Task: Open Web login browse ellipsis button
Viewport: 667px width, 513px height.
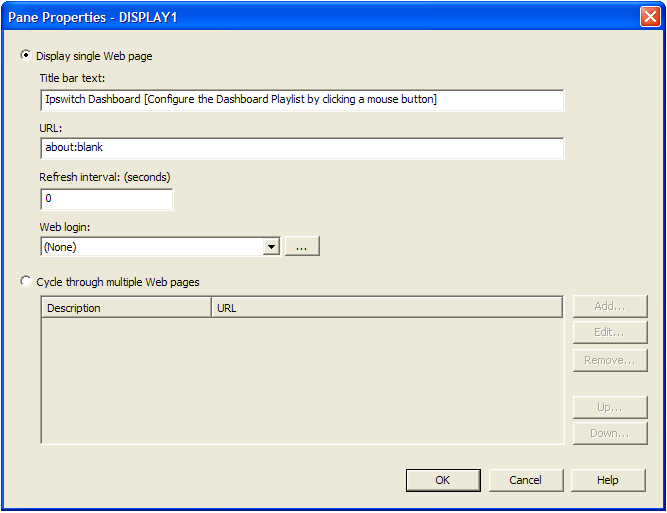Action: click(302, 247)
